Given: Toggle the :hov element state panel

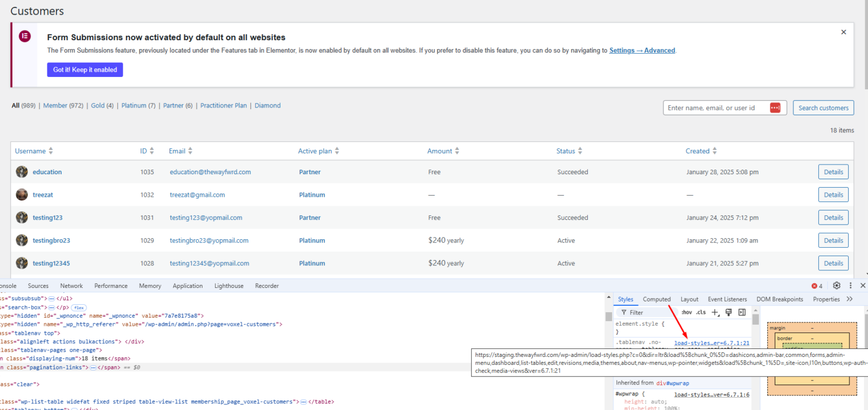Looking at the screenshot, I should tap(687, 312).
